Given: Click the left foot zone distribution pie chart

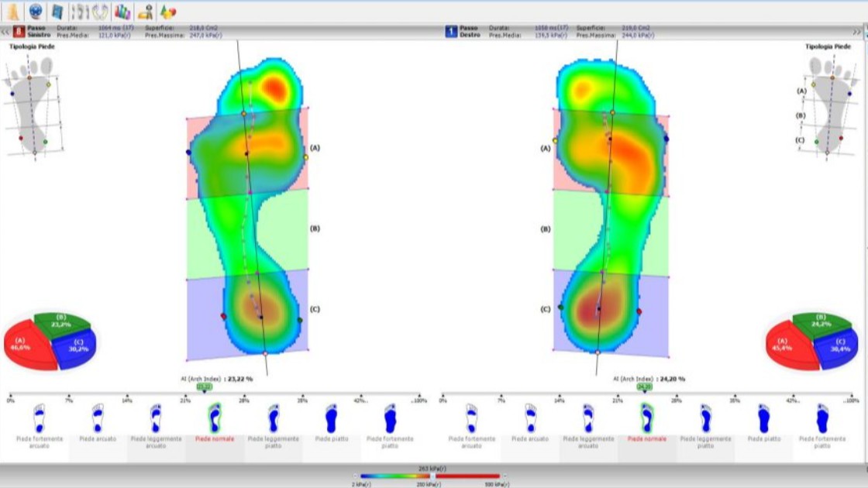Looking at the screenshot, I should (x=50, y=342).
